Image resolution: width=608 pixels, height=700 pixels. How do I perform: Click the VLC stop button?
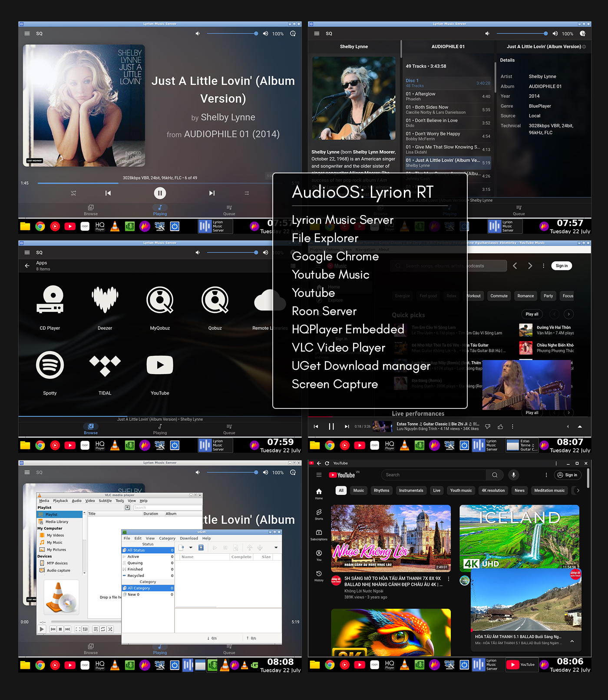coord(60,629)
